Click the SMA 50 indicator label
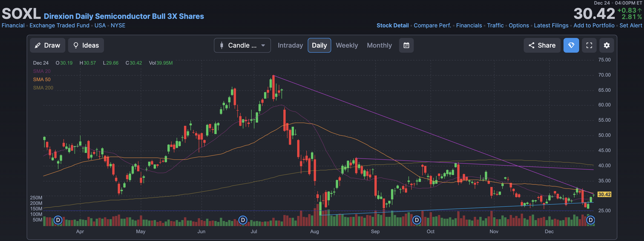Image resolution: width=644 pixels, height=241 pixels. click(42, 80)
